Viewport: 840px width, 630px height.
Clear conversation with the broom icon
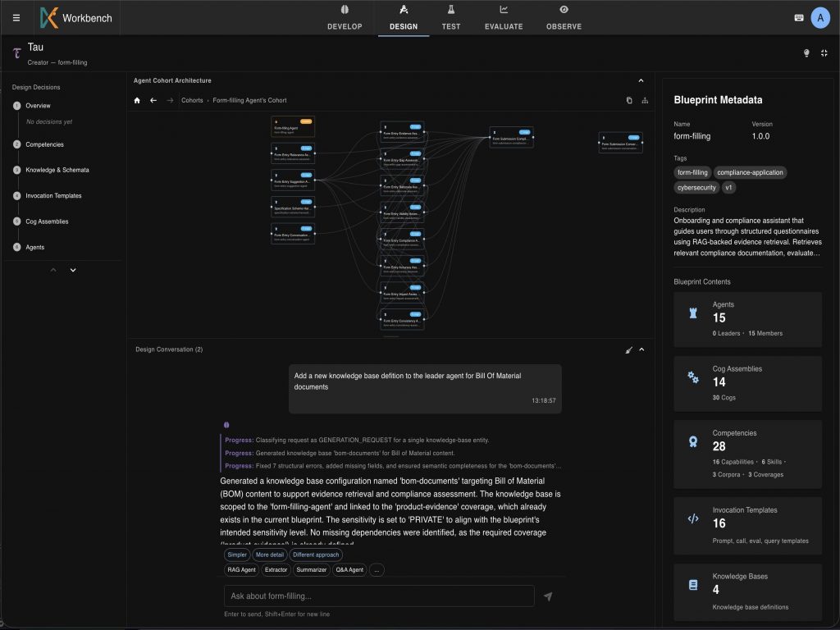tap(628, 349)
